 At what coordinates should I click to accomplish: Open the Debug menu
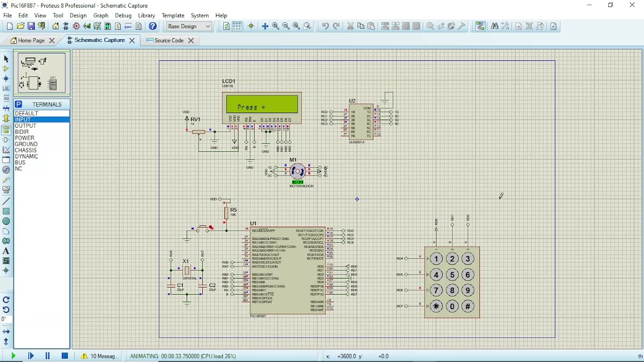(123, 16)
